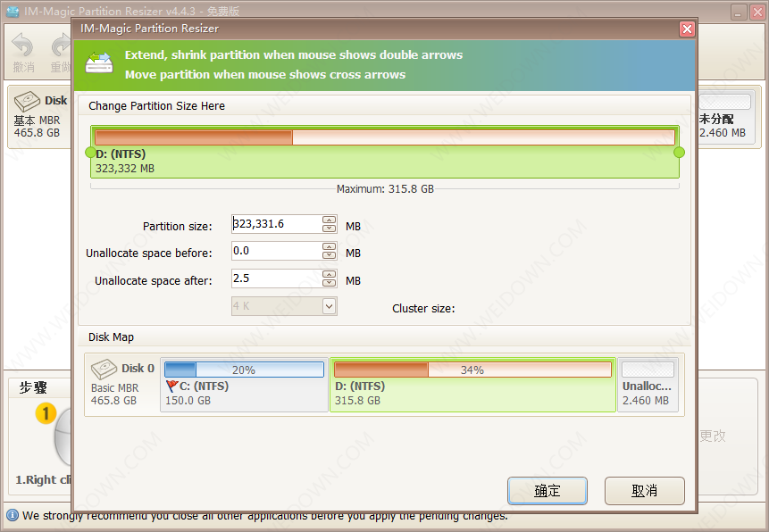Click the Redo arrow icon in main window

(x=62, y=46)
